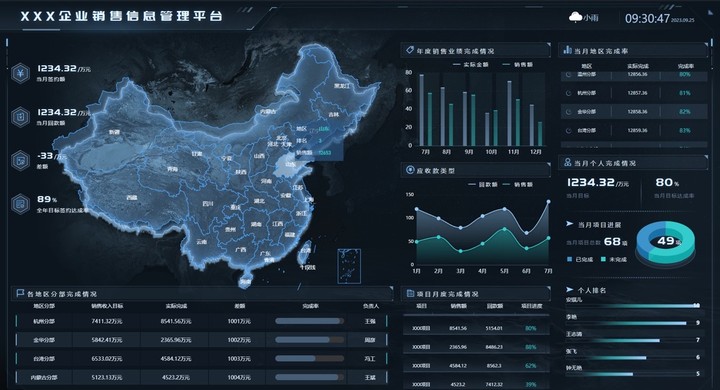Click the 7411.32万元 cell in 杭州分部 row
This screenshot has width=720, height=390.
(107, 321)
